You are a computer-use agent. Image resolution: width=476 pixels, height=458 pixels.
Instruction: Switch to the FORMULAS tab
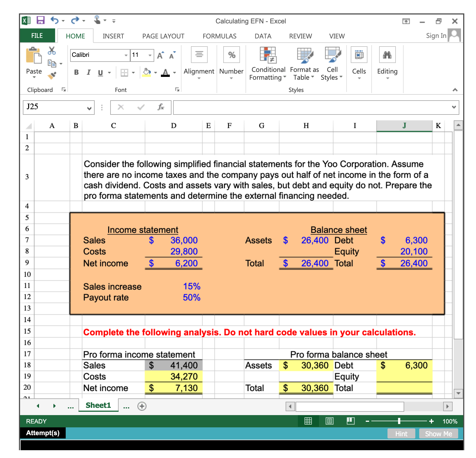pos(220,36)
